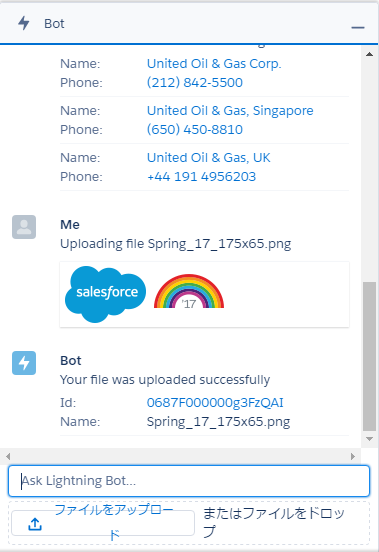
Task: Call phone number (212) 842-5500
Action: pos(195,82)
